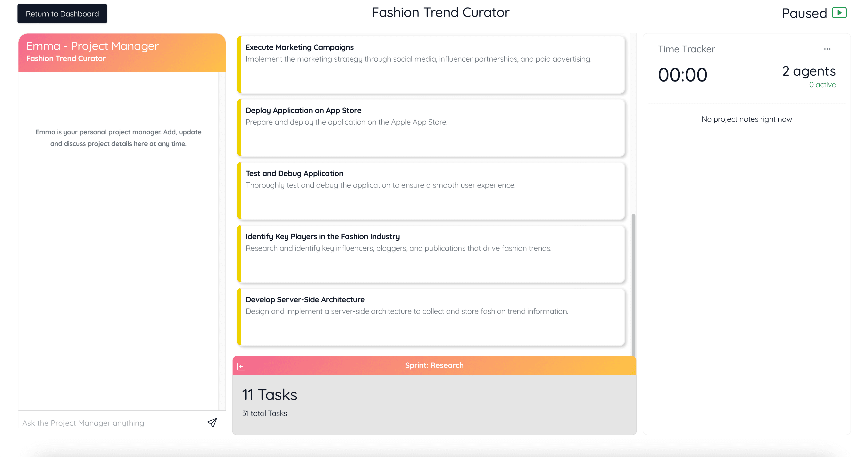Screen dimensions: 868x457
Task: Click the task list vertical scrollbar
Action: point(633,283)
